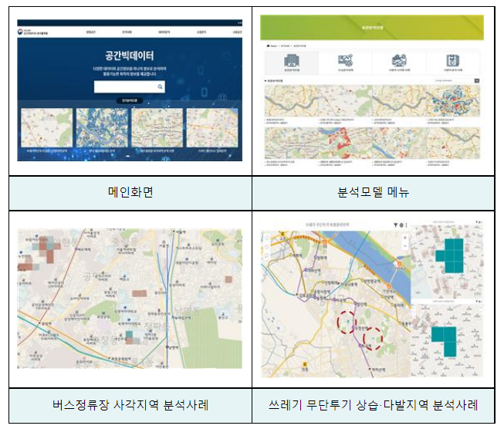Image resolution: width=504 pixels, height=429 pixels.
Task: Zoom in with the plus button on trash-dumping map
Action: (405, 238)
